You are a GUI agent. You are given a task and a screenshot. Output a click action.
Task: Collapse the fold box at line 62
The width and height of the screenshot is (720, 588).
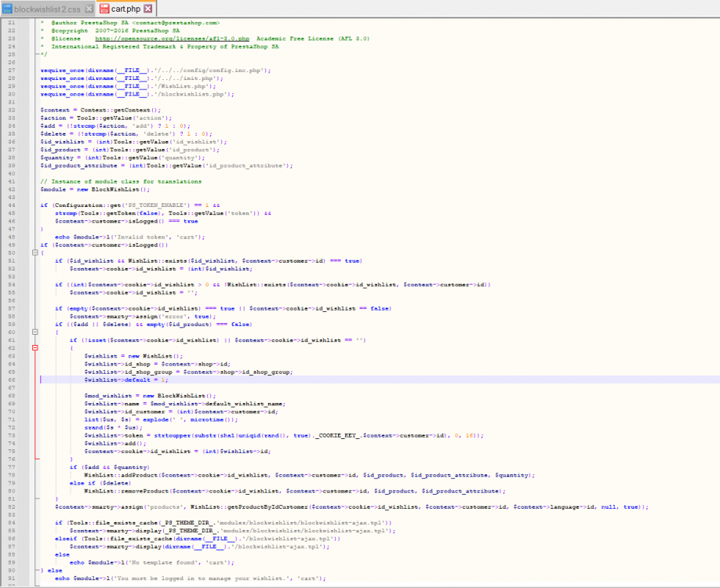tap(35, 347)
